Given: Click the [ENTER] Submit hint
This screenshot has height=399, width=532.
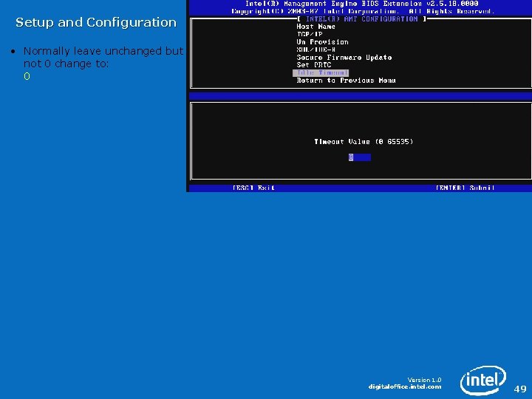Looking at the screenshot, I should [x=465, y=188].
